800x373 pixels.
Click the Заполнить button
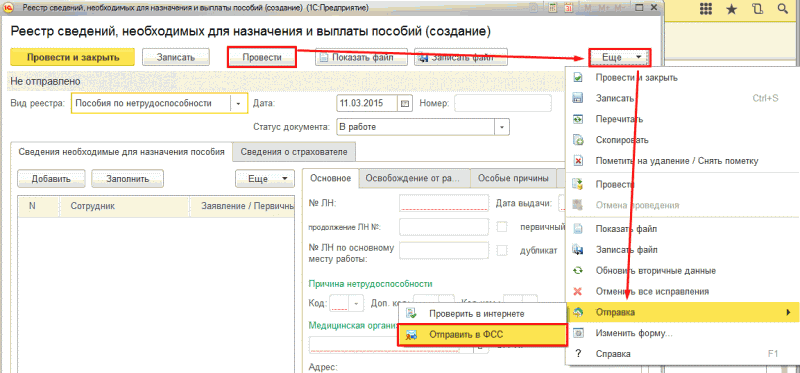coord(128,179)
